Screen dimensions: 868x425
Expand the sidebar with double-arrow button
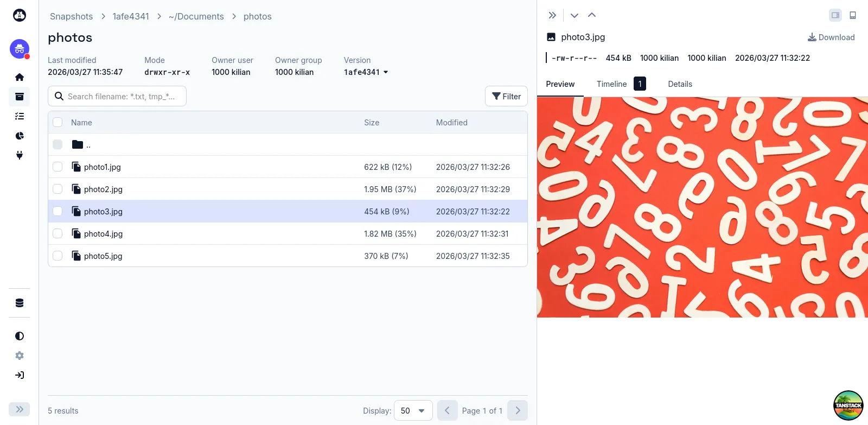(20, 409)
